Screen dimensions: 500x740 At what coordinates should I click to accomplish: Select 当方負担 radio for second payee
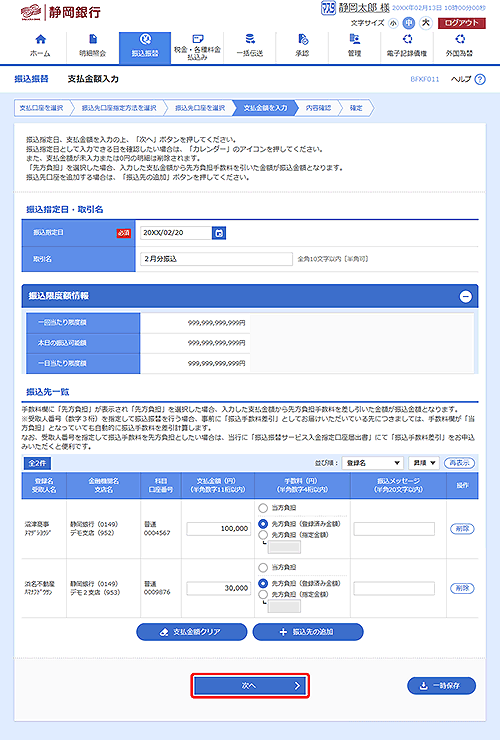coord(263,567)
